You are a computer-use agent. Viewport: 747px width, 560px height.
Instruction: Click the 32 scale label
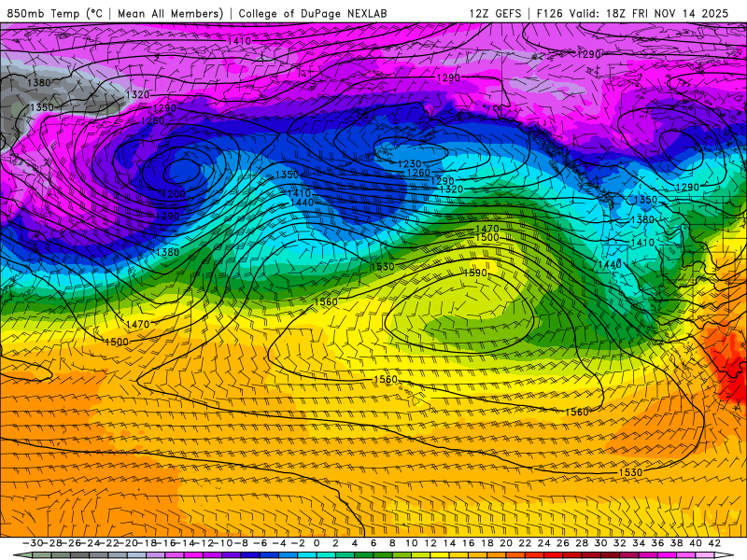pos(619,543)
